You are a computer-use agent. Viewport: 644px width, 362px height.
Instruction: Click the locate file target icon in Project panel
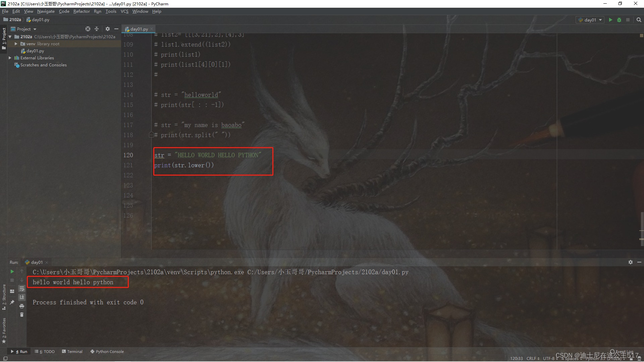(x=88, y=29)
